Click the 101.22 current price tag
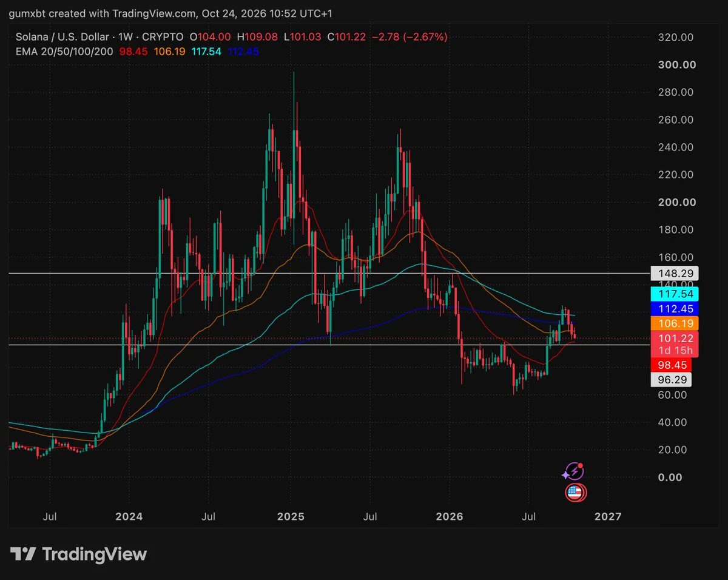Screen dimensions: 728x580 pyautogui.click(x=674, y=339)
